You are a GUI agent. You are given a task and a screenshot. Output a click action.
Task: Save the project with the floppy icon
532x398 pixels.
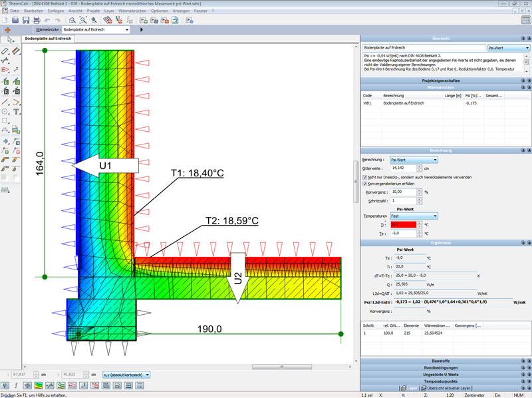click(x=26, y=21)
